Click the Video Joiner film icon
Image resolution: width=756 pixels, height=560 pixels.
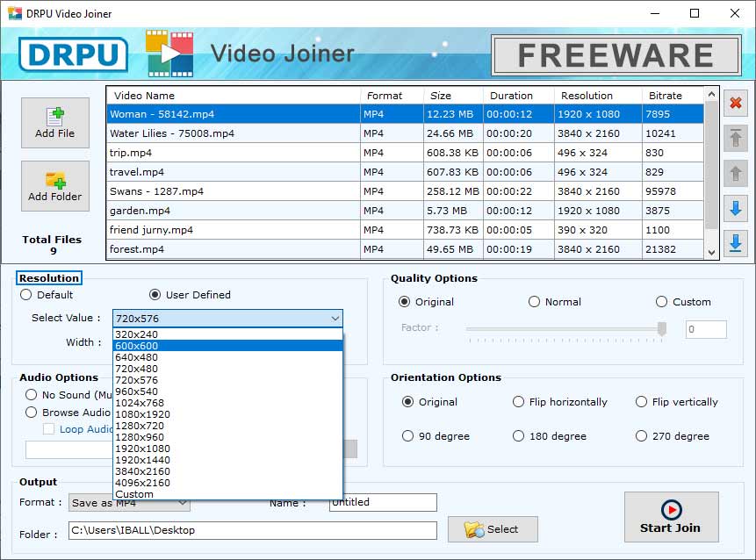[169, 54]
